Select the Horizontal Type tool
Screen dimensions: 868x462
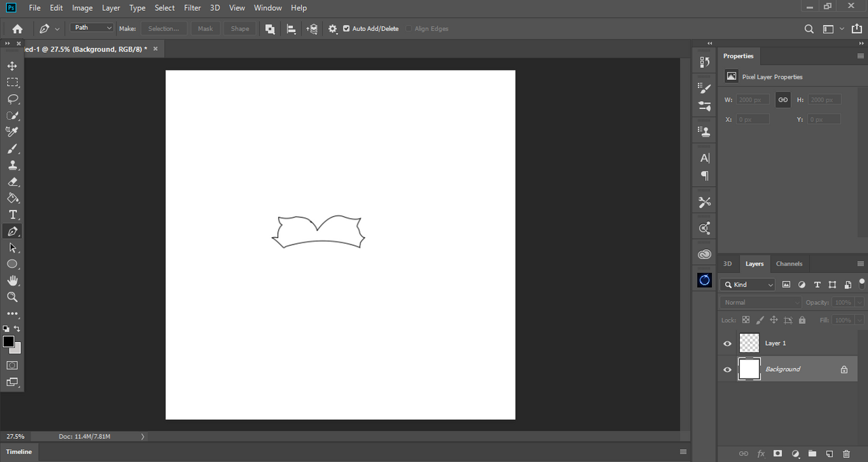12,215
